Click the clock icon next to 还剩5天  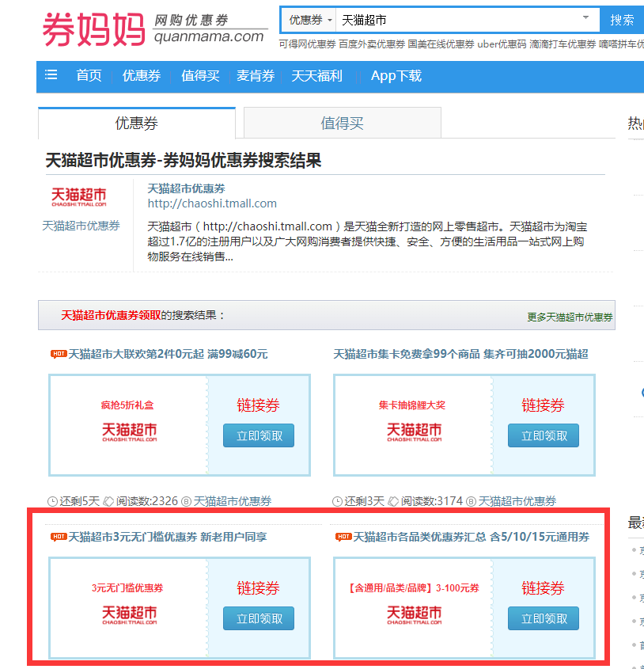[52, 501]
